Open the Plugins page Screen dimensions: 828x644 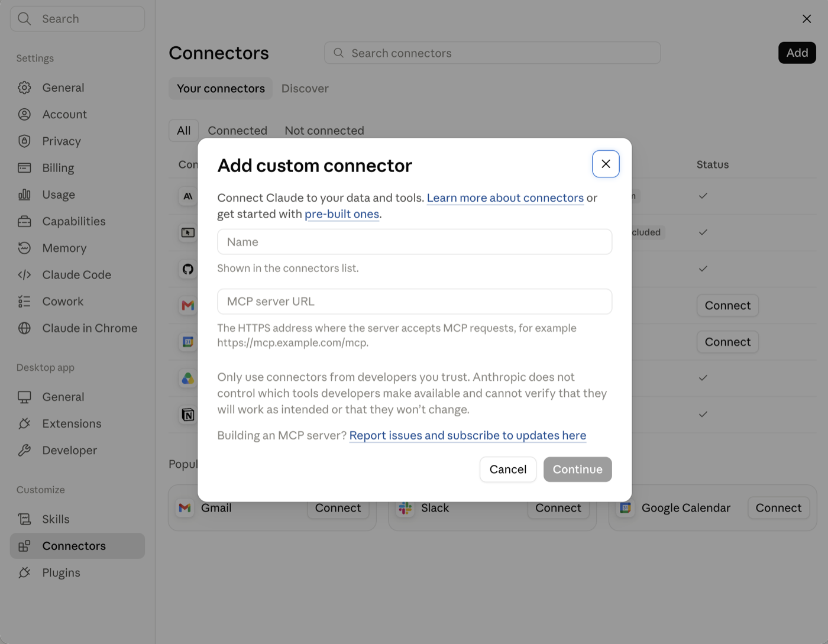click(x=77, y=572)
